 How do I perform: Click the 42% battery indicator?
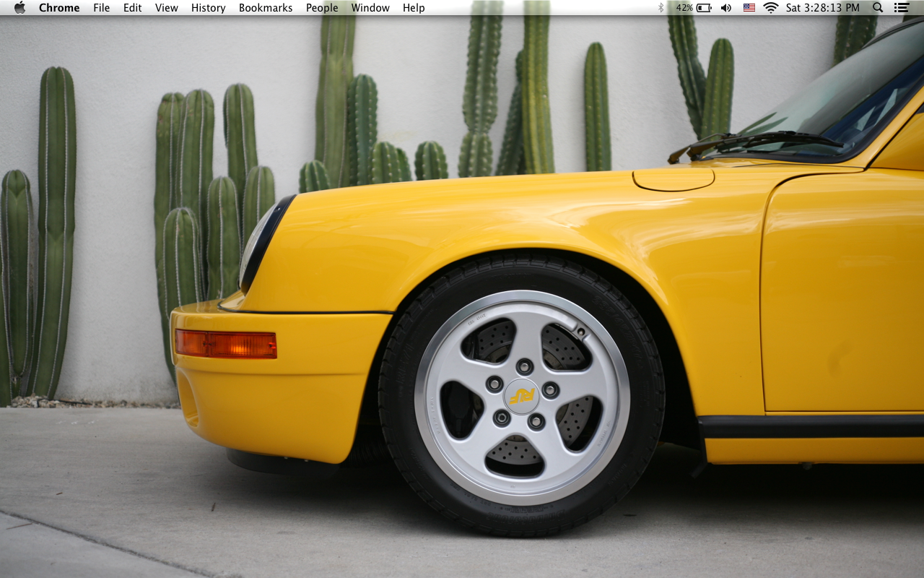coord(694,8)
